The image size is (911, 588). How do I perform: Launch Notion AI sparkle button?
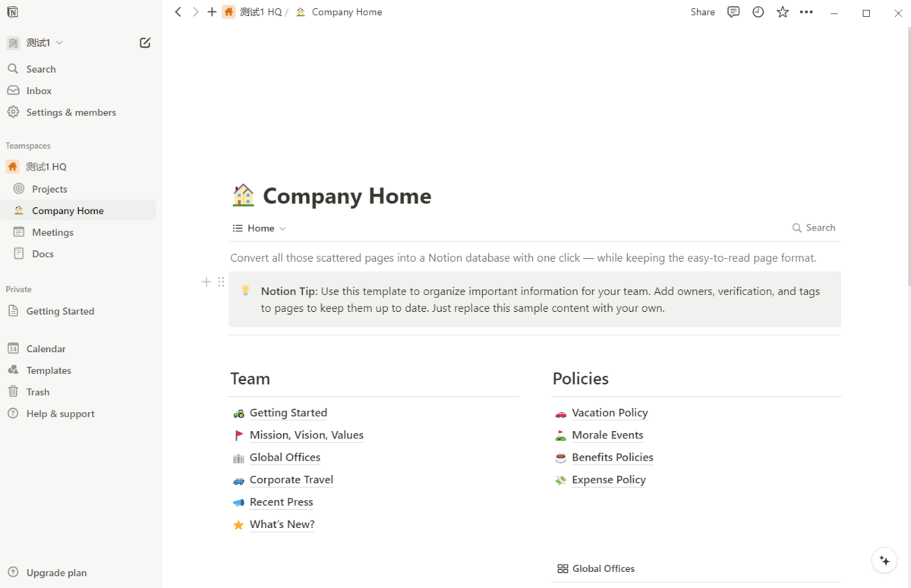pos(884,561)
